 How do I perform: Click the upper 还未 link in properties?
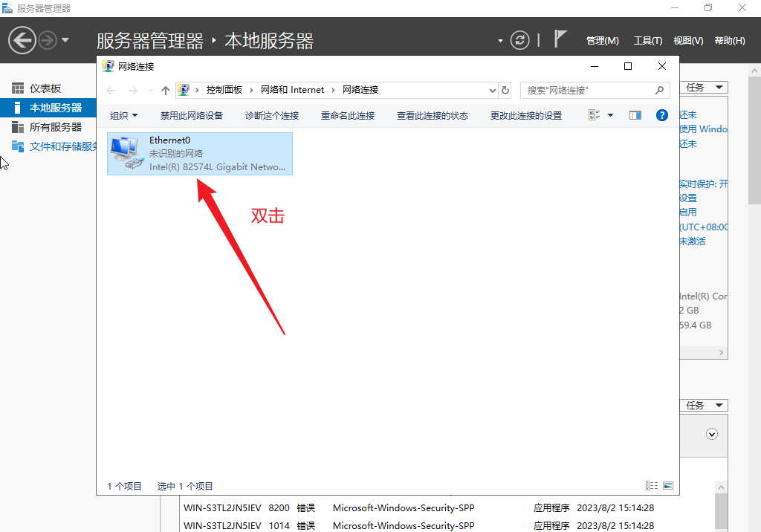(688, 115)
